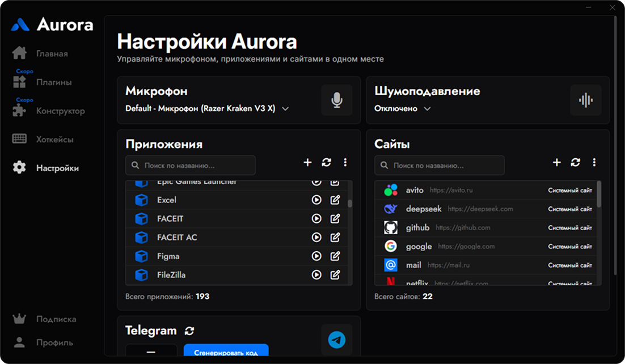Refresh the applications list
Image resolution: width=625 pixels, height=364 pixels.
click(326, 163)
